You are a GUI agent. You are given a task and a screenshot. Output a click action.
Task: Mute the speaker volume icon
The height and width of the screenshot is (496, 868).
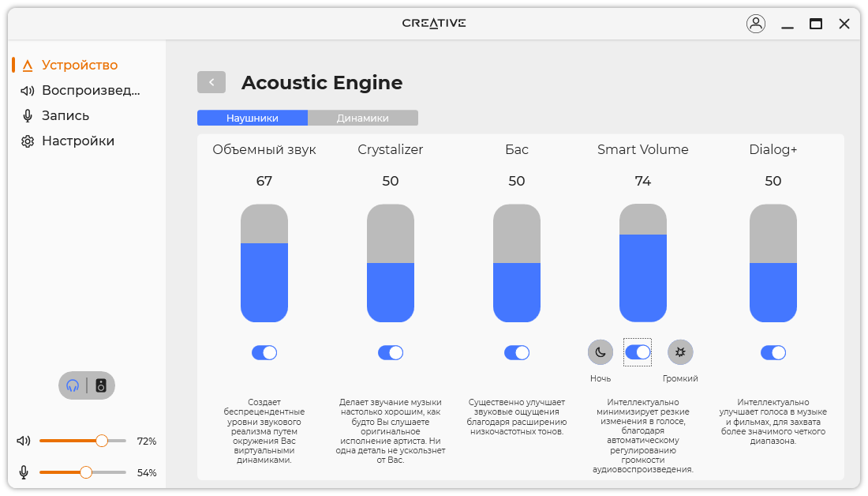[x=24, y=441]
